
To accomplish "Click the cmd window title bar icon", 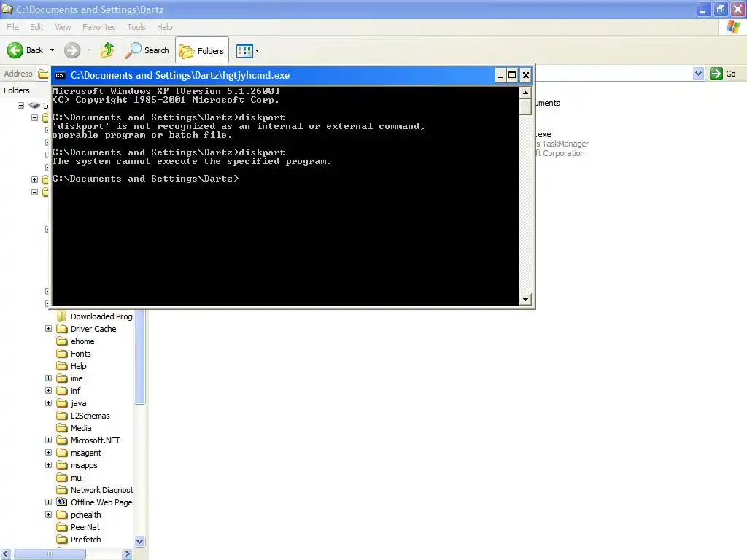I will pyautogui.click(x=60, y=75).
